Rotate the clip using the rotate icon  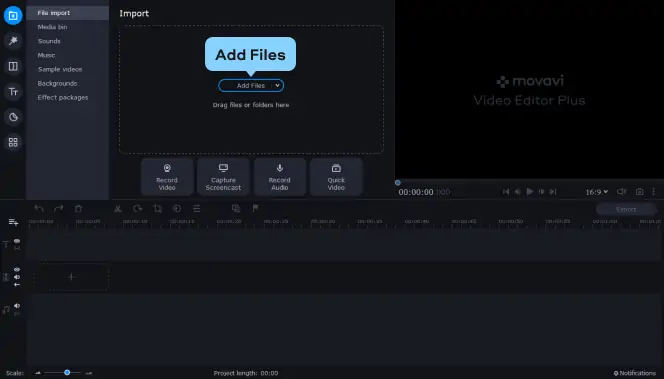pyautogui.click(x=138, y=208)
